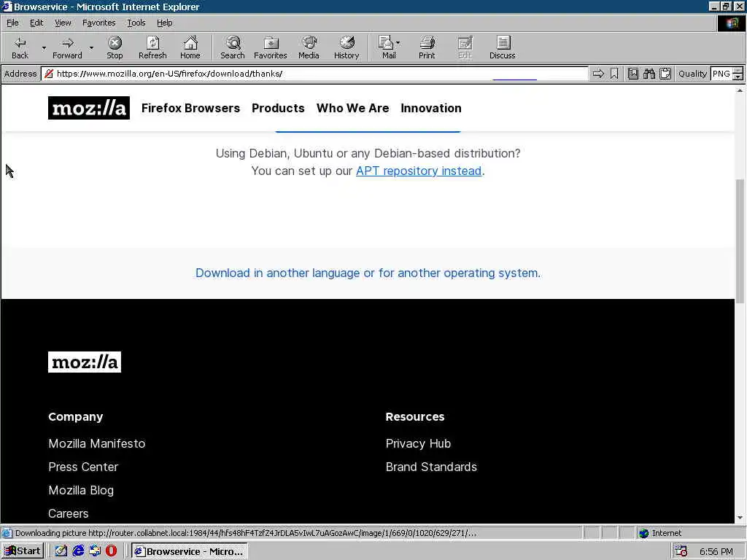Screen dimensions: 747x560
Task: Click the Discuss toolbar button
Action: pos(502,47)
